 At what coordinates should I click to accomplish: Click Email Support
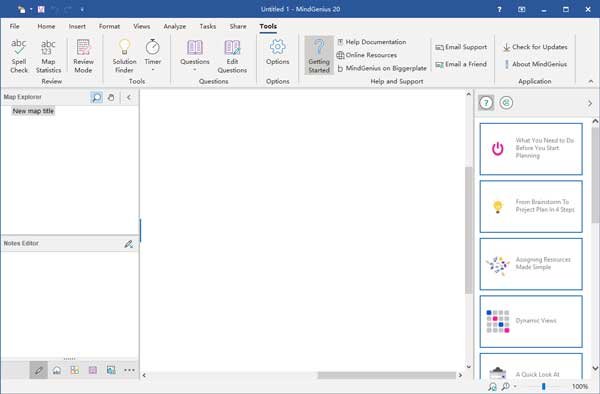click(461, 47)
